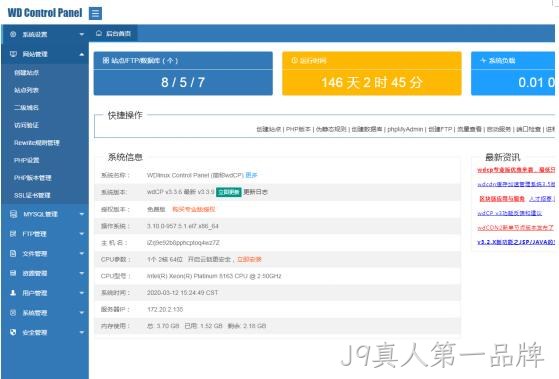Click the 网站管理 monitor icon in sidebar

coord(13,54)
